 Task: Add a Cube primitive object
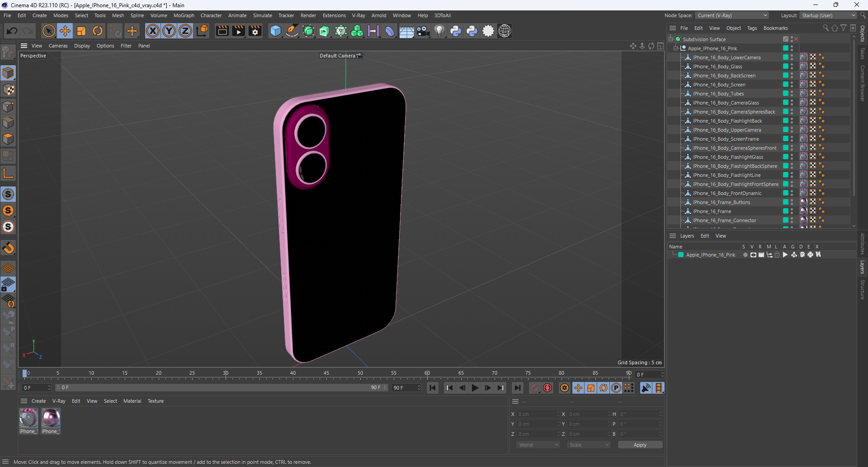275,31
